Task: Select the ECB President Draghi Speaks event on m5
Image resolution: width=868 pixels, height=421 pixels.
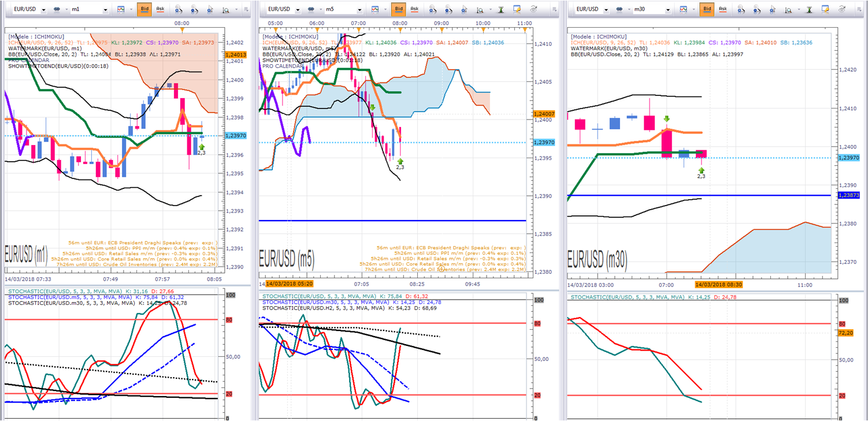Action: pos(451,247)
